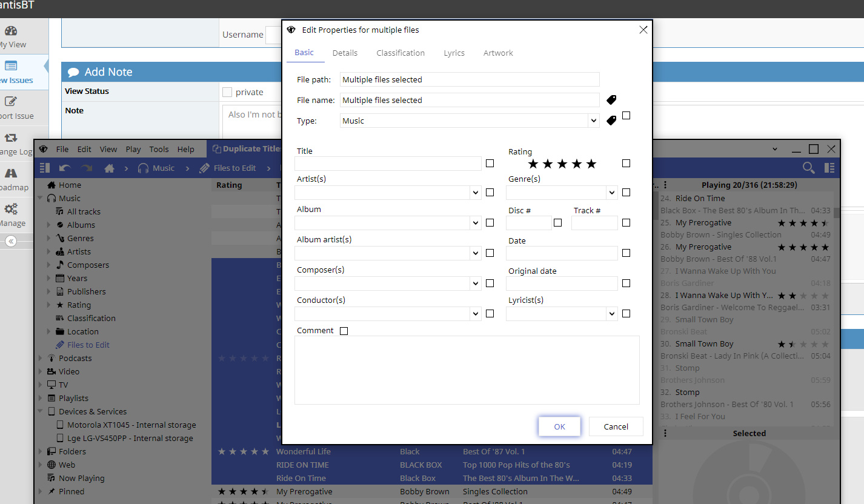
Task: Expand the Genre(s) dropdown list
Action: 612,193
